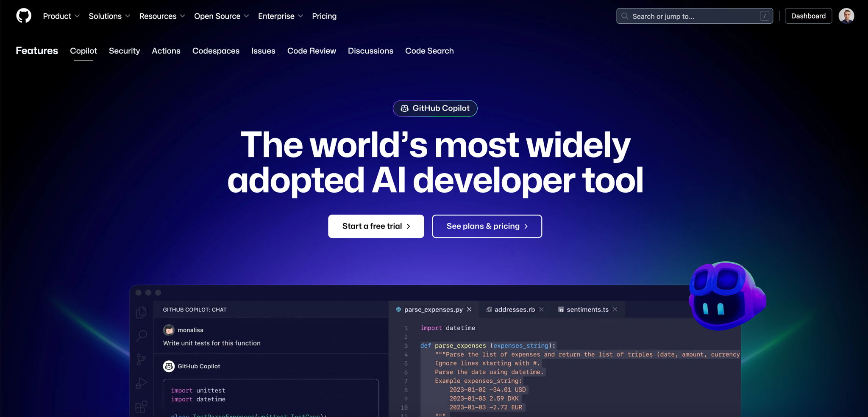Expand the Product menu
868x417 pixels.
(x=61, y=16)
